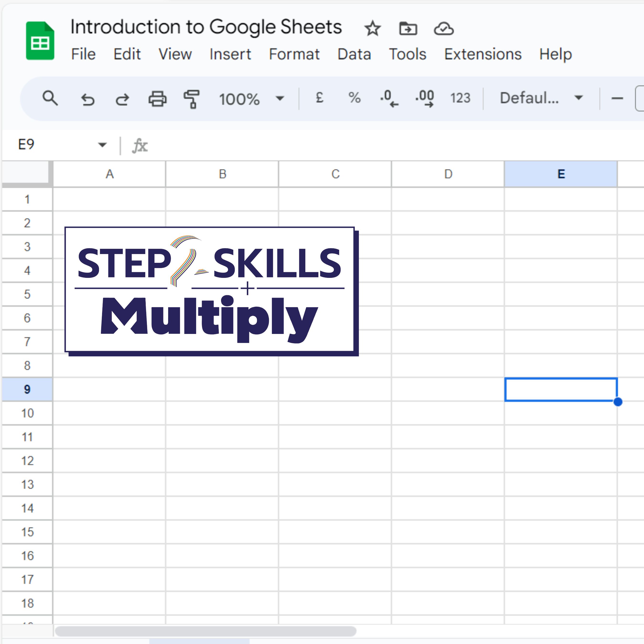Increase decimal places button
The width and height of the screenshot is (644, 644).
[425, 99]
